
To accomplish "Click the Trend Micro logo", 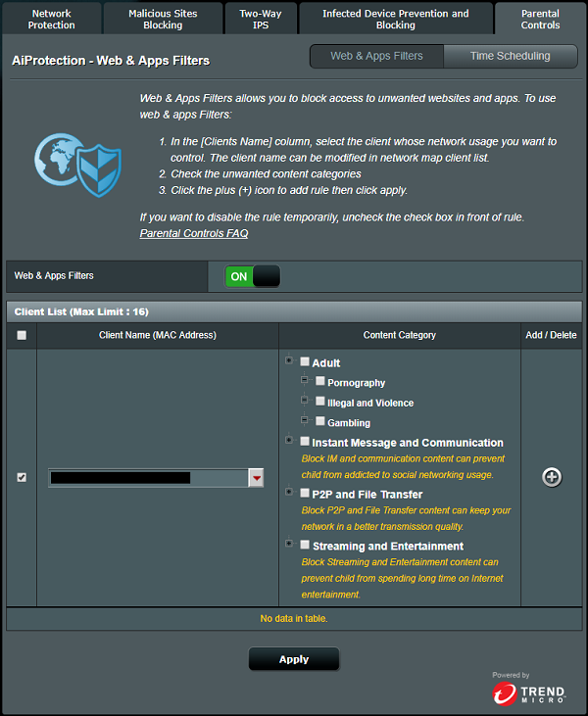I will (x=528, y=692).
